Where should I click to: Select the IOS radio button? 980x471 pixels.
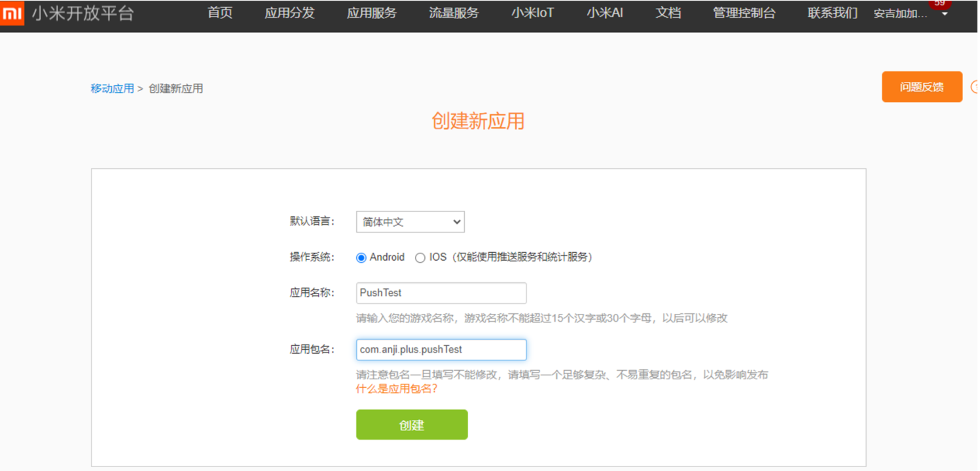pyautogui.click(x=420, y=258)
